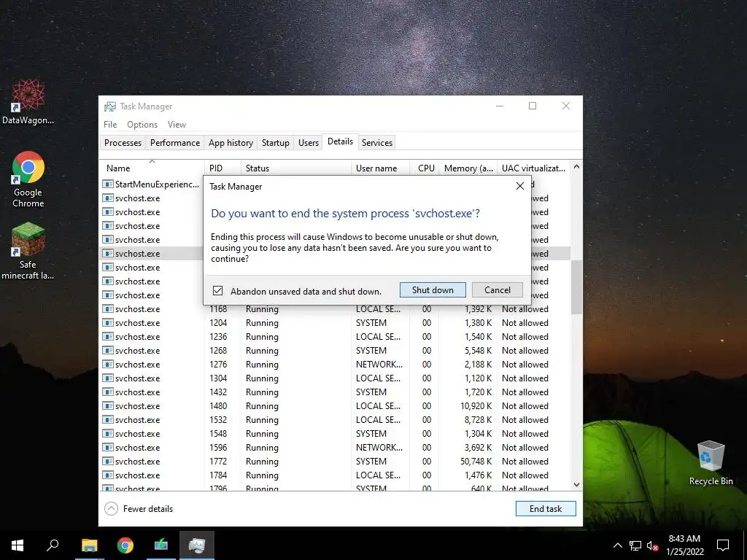The image size is (747, 560).
Task: Show hidden system tray icons
Action: (x=617, y=545)
